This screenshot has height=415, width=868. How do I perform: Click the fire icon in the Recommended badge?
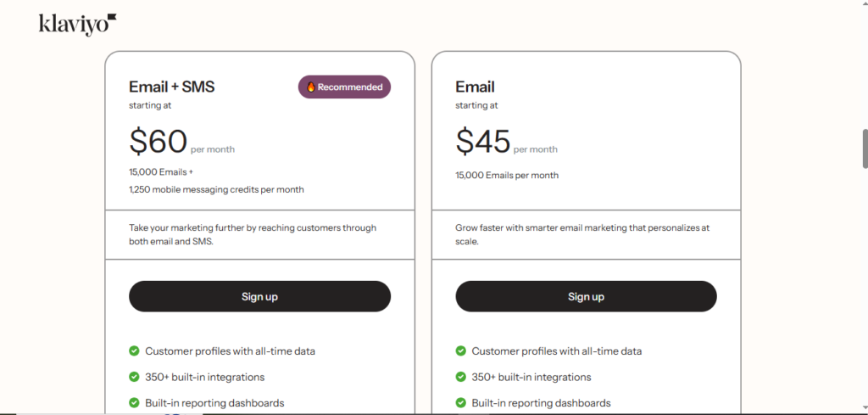tap(310, 87)
